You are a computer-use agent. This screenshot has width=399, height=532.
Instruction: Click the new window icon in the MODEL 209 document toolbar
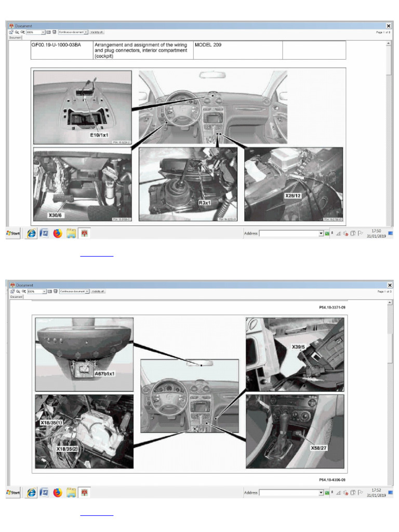11,32
